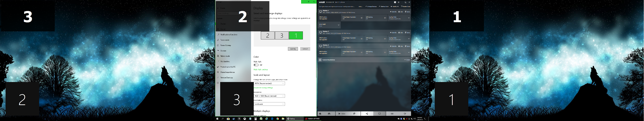Open Multitasking in Settings sidebar
The width and height of the screenshot is (644, 121).
tap(225, 61)
